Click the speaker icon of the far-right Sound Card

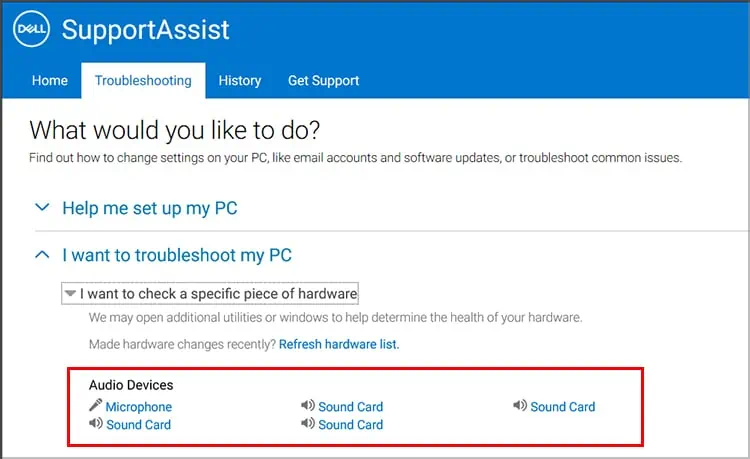click(x=519, y=406)
